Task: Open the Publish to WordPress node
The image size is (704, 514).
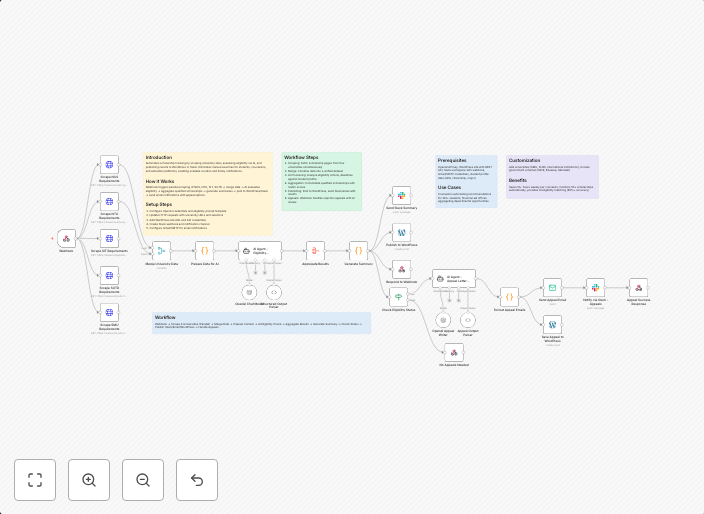Action: pos(401,232)
